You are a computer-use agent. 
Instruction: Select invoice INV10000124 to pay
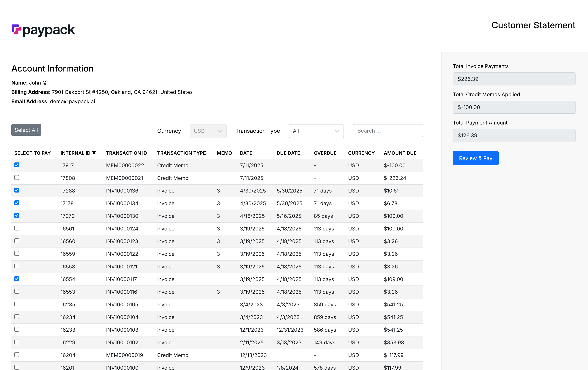(x=17, y=228)
